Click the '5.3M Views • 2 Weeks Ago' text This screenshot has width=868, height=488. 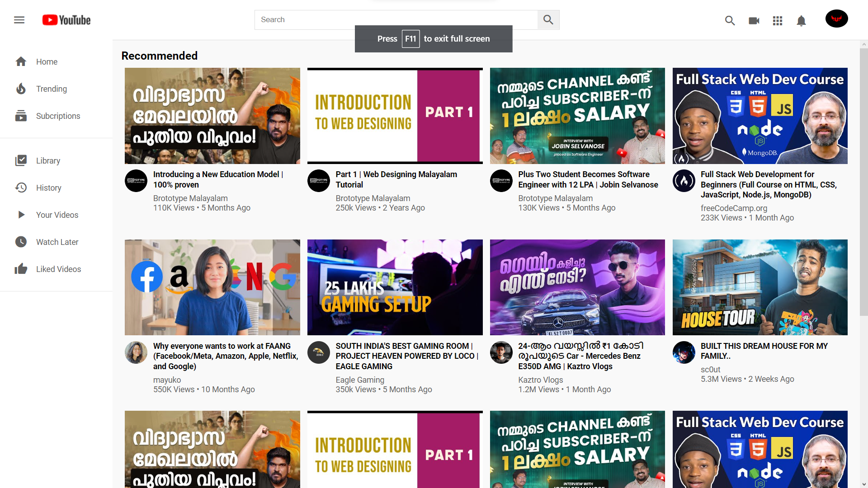click(x=747, y=379)
